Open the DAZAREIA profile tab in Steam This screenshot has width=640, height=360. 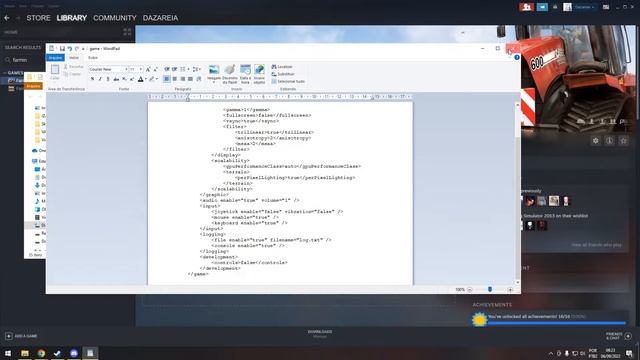pyautogui.click(x=160, y=18)
